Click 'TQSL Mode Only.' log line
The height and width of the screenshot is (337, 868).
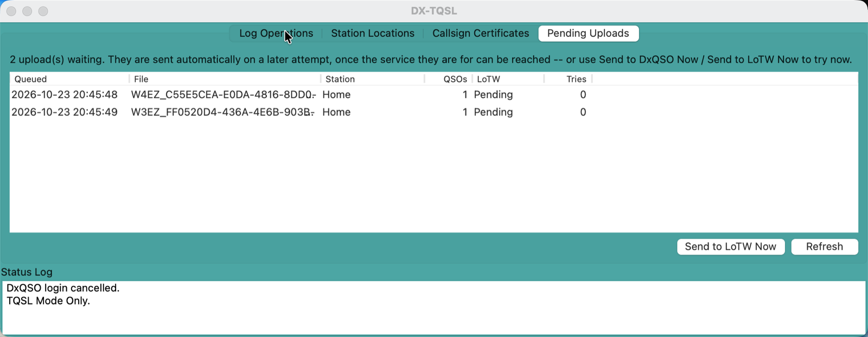[x=48, y=301]
